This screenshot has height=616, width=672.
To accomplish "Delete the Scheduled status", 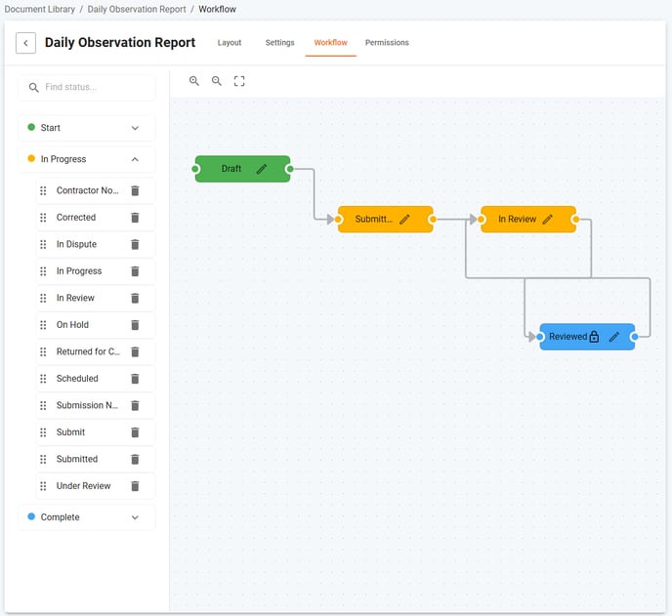I will pos(135,379).
